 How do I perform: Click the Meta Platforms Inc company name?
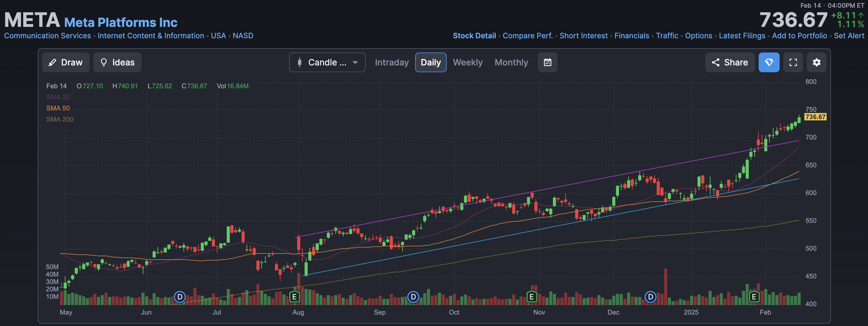pos(121,22)
